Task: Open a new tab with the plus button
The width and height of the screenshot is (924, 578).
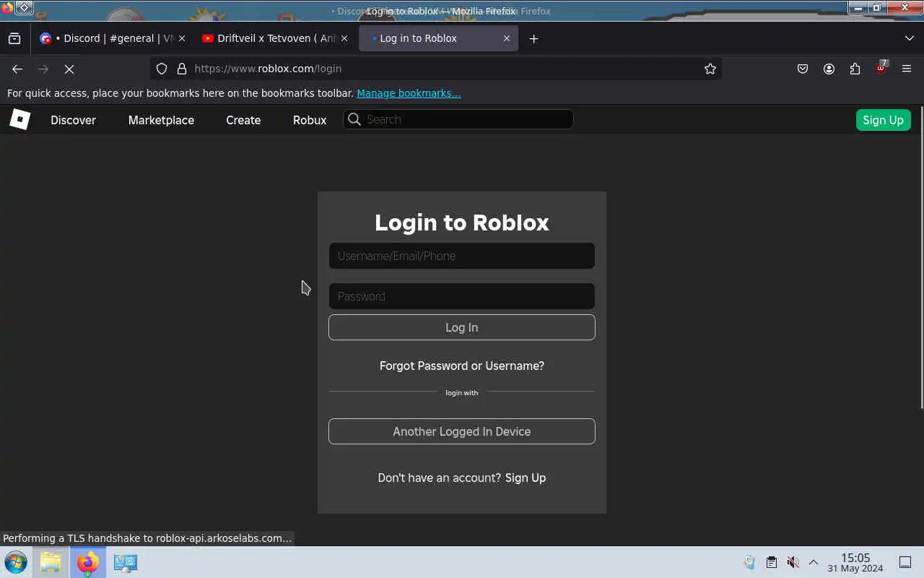Action: pos(533,38)
